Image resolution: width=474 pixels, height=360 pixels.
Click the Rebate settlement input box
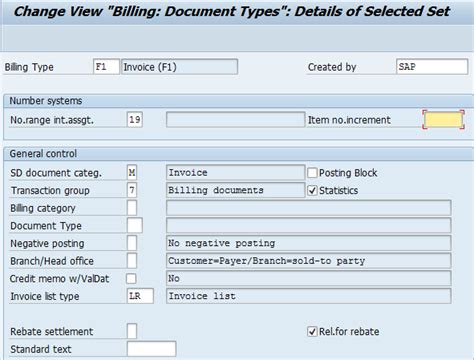coord(132,331)
